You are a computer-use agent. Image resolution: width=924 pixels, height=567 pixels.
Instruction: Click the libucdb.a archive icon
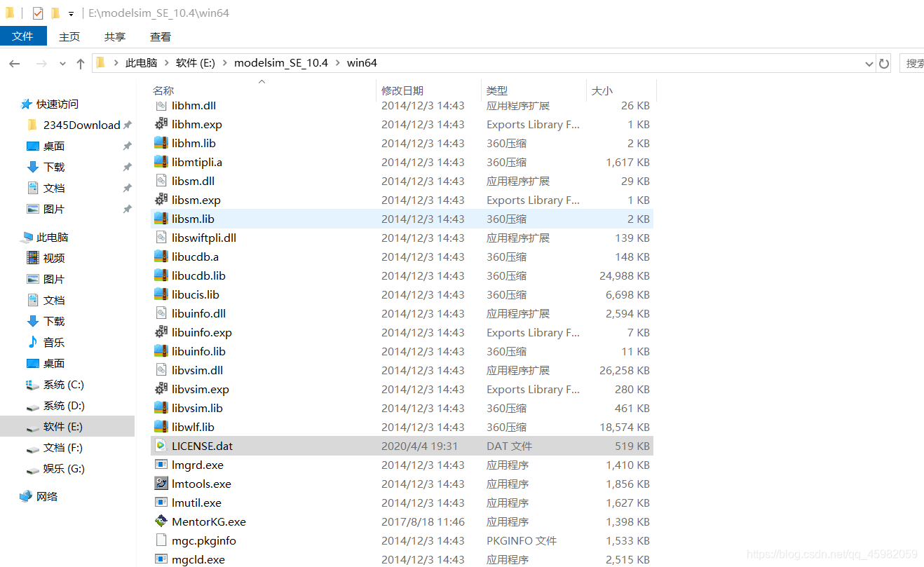pyautogui.click(x=161, y=257)
